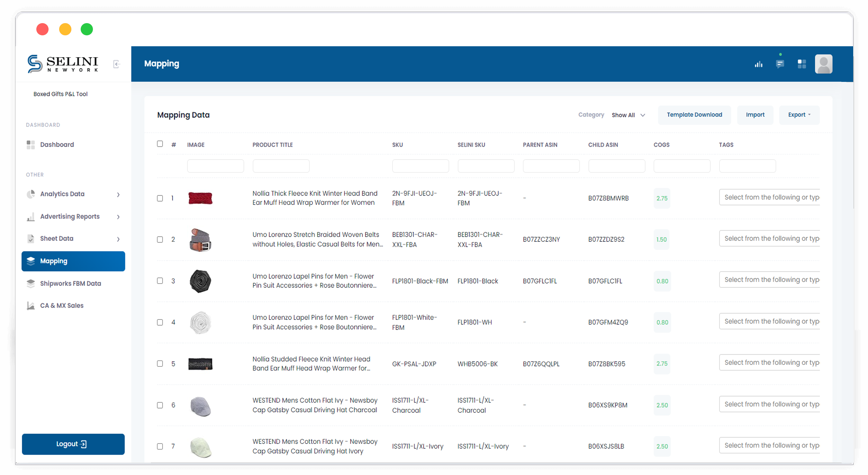Click the COGS filter input field
This screenshot has width=868, height=475.
(x=682, y=166)
